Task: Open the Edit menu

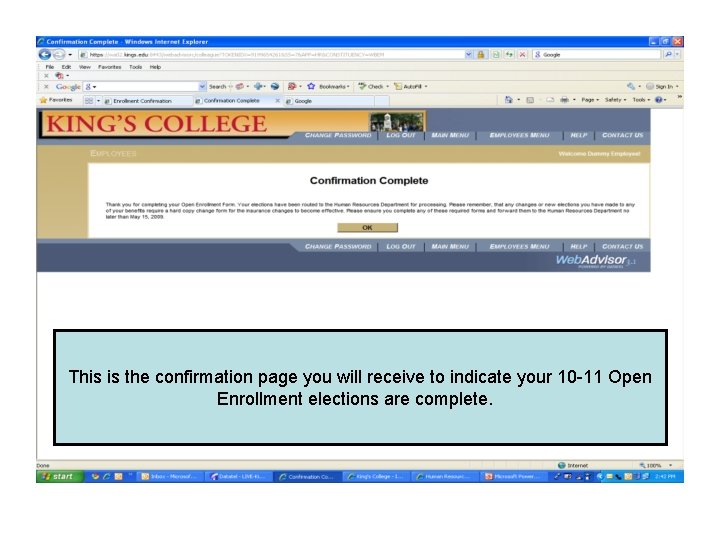Action: tap(67, 67)
